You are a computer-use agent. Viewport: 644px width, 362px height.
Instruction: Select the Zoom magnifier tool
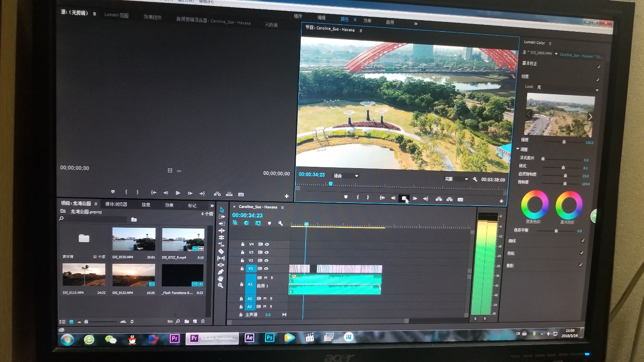click(x=220, y=285)
